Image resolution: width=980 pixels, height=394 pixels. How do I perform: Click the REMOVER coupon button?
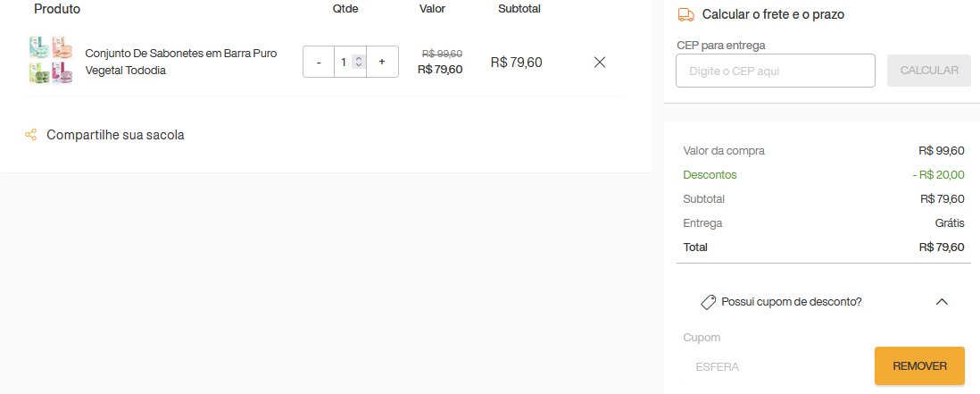(919, 366)
